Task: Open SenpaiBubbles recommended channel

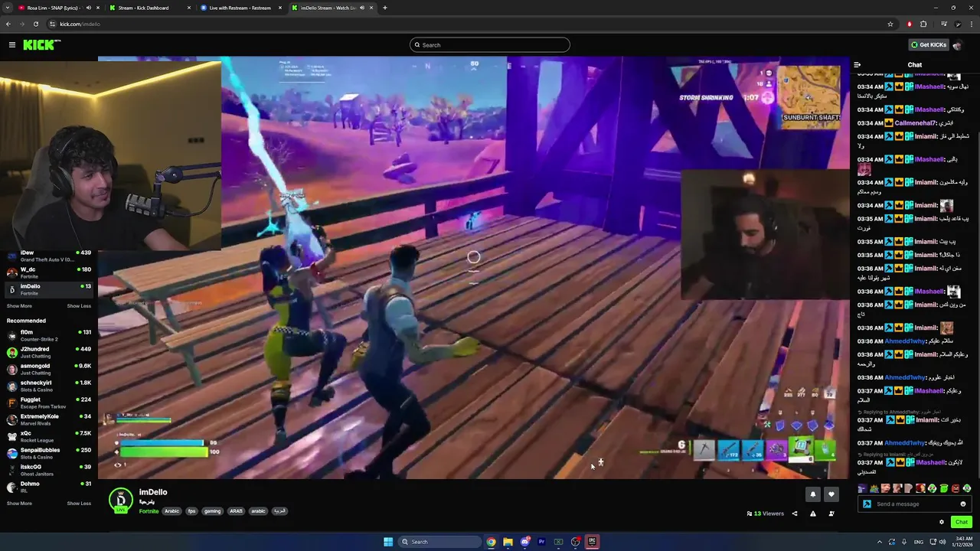Action: 49,453
